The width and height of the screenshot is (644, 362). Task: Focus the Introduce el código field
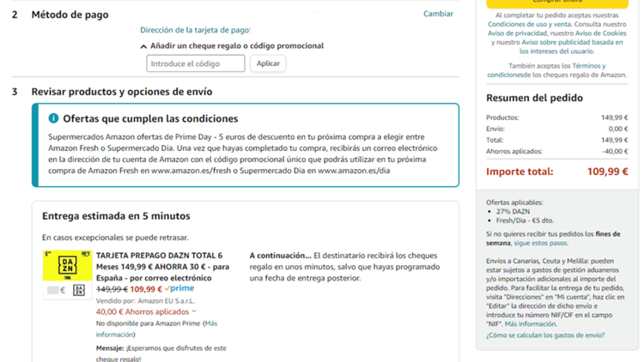pyautogui.click(x=196, y=63)
